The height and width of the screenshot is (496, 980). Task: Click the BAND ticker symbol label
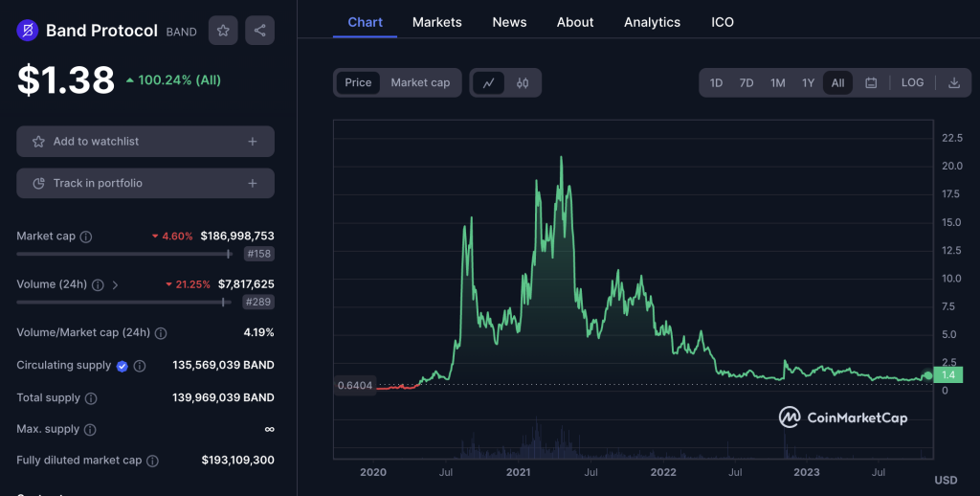coord(181,32)
